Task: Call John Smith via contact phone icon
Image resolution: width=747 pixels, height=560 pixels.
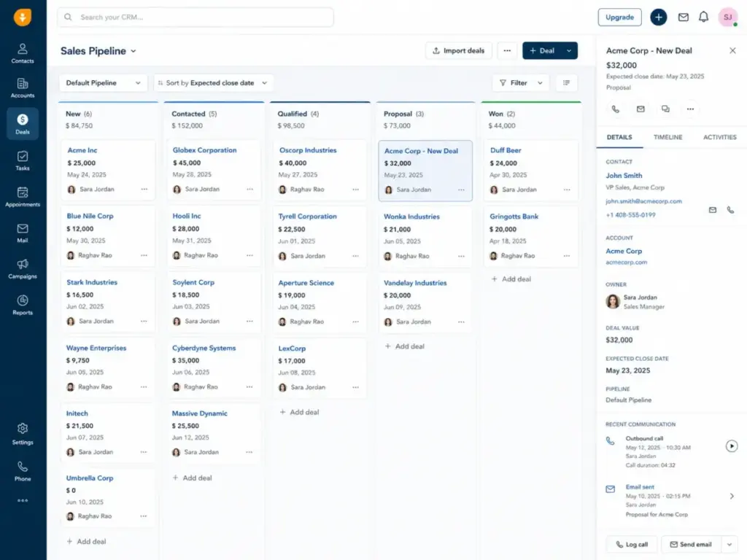Action: pyautogui.click(x=730, y=210)
